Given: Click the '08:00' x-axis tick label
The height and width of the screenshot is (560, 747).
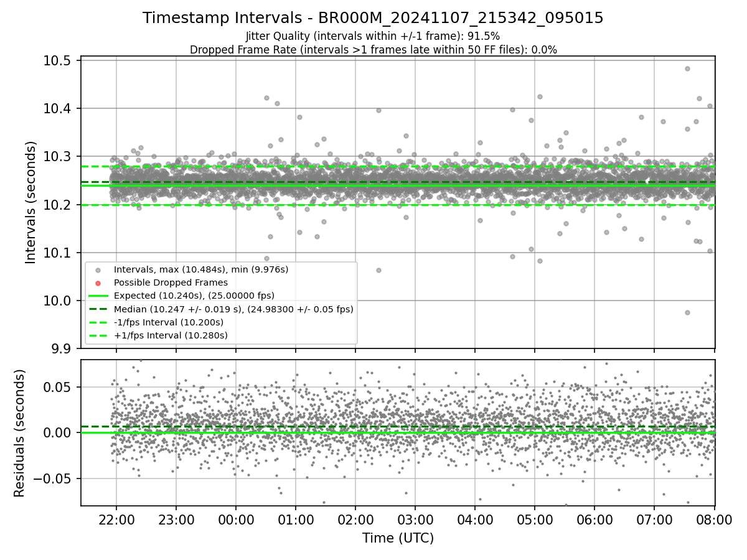Looking at the screenshot, I should tap(714, 520).
